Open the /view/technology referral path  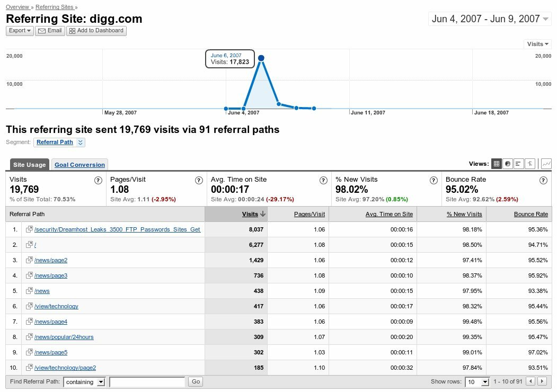pos(56,306)
